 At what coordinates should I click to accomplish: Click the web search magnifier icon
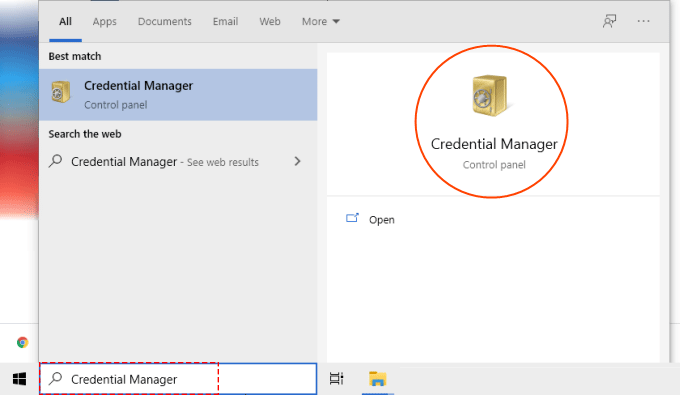(56, 161)
